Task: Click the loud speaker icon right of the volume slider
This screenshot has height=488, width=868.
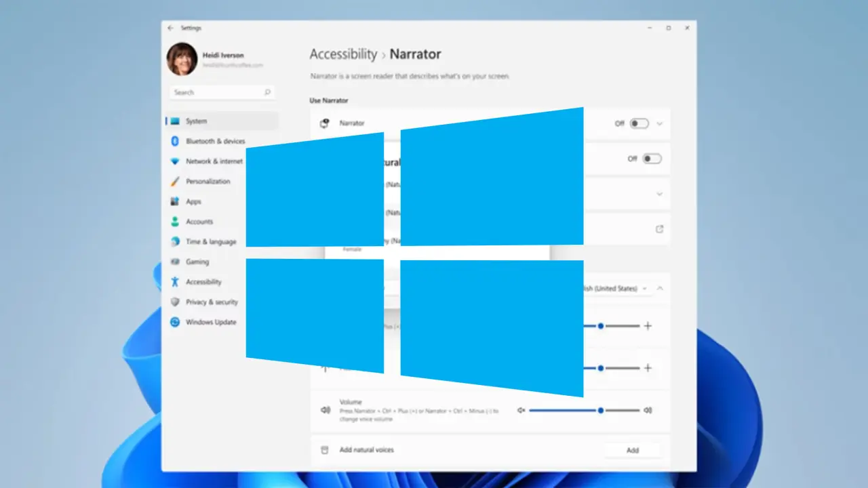Action: 648,410
